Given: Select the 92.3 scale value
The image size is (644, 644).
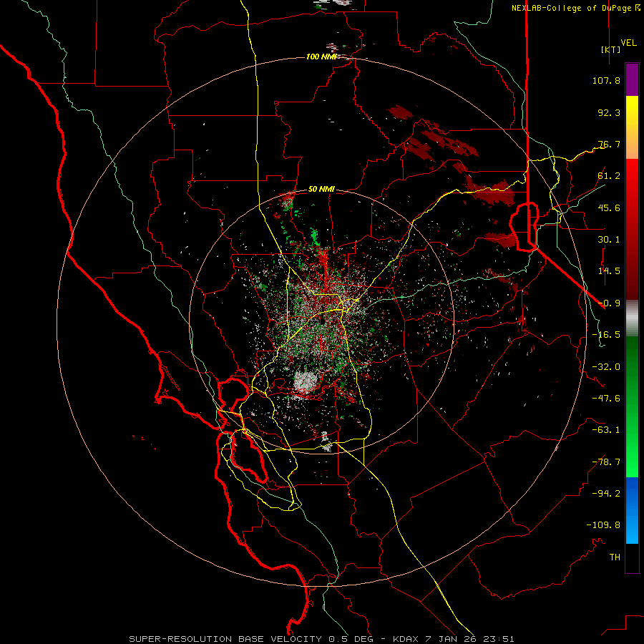Looking at the screenshot, I should pos(609,112).
